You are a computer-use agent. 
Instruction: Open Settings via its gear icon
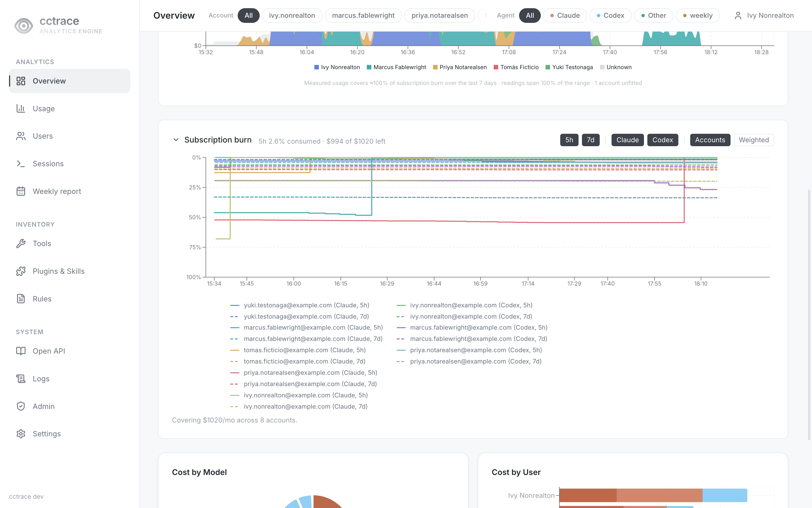[x=21, y=434]
